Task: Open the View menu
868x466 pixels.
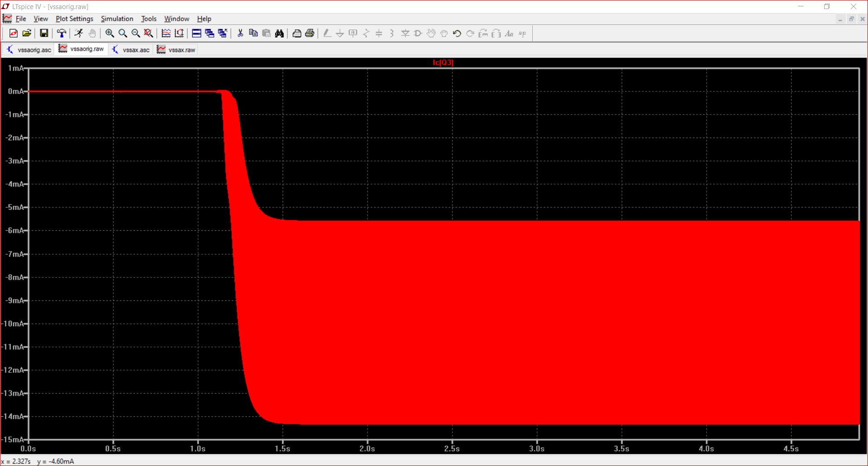Action: pos(41,19)
